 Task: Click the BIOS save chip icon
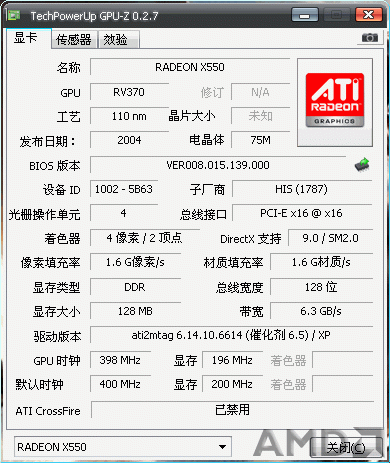coord(362,165)
